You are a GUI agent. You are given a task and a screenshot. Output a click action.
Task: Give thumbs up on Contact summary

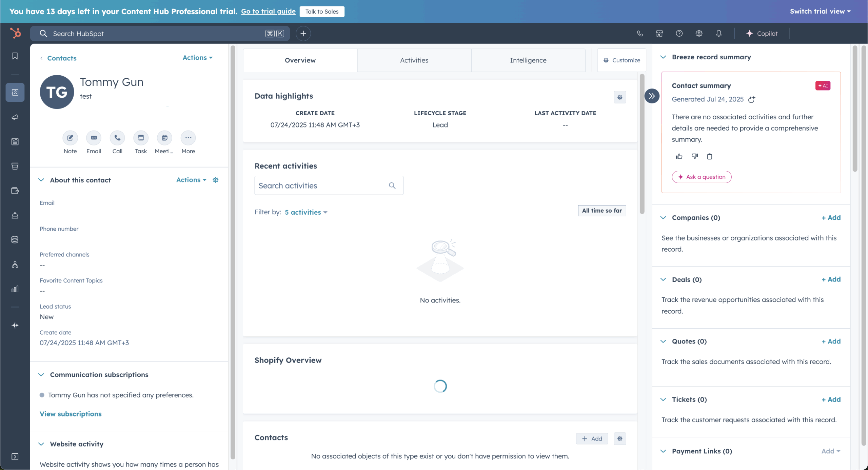coord(679,156)
